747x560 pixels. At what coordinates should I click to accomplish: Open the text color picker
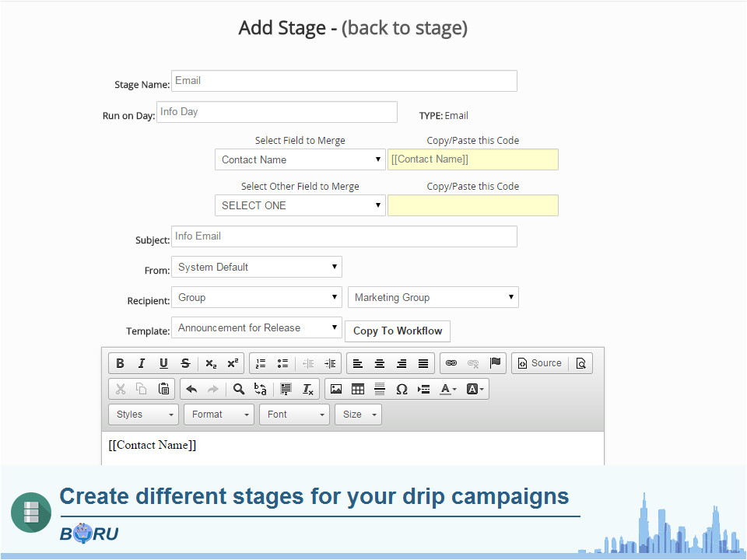click(448, 389)
